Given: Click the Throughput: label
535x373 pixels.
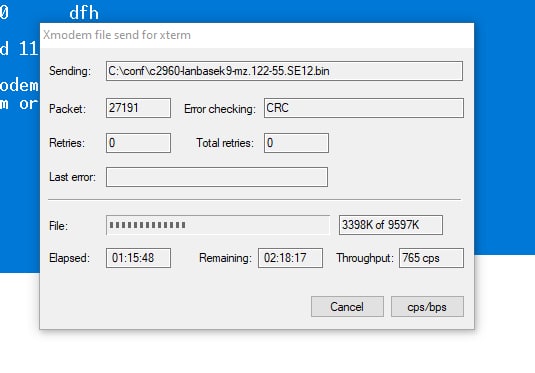Looking at the screenshot, I should [x=365, y=258].
